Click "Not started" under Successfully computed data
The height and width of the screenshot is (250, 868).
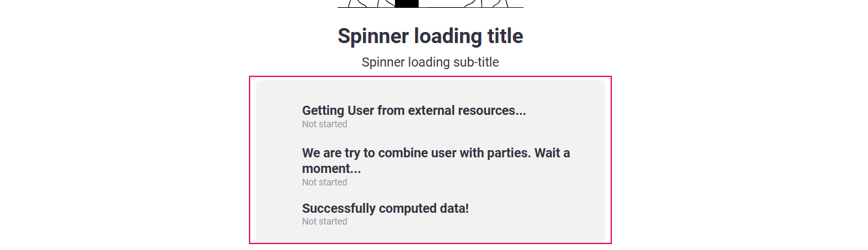(x=325, y=221)
